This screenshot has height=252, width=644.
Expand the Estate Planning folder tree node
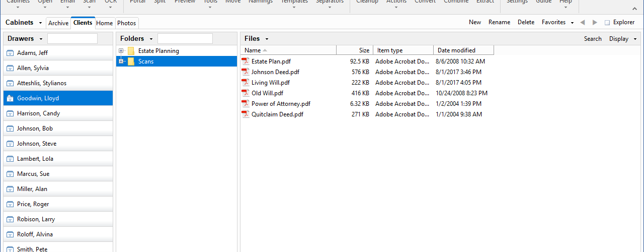(121, 51)
